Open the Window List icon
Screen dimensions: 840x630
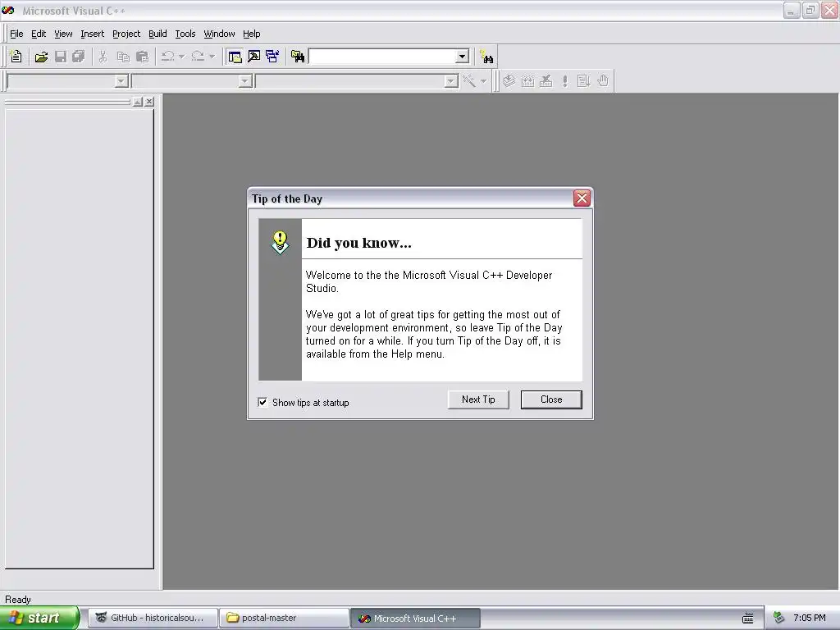[272, 57]
